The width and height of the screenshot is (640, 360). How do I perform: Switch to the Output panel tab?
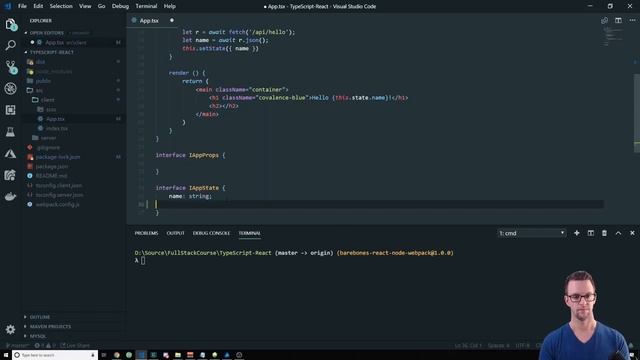(x=176, y=233)
